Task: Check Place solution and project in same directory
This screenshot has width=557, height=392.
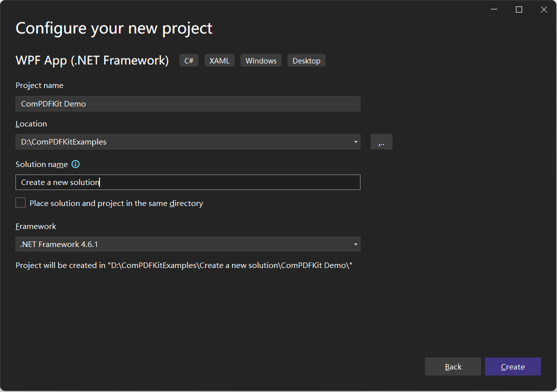Action: click(20, 202)
